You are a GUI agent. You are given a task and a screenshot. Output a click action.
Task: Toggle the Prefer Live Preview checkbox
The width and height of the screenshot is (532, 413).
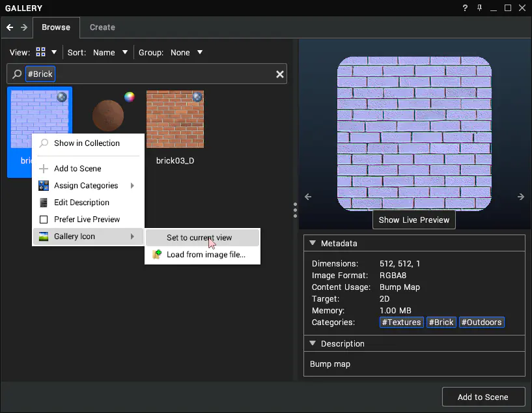[44, 220]
